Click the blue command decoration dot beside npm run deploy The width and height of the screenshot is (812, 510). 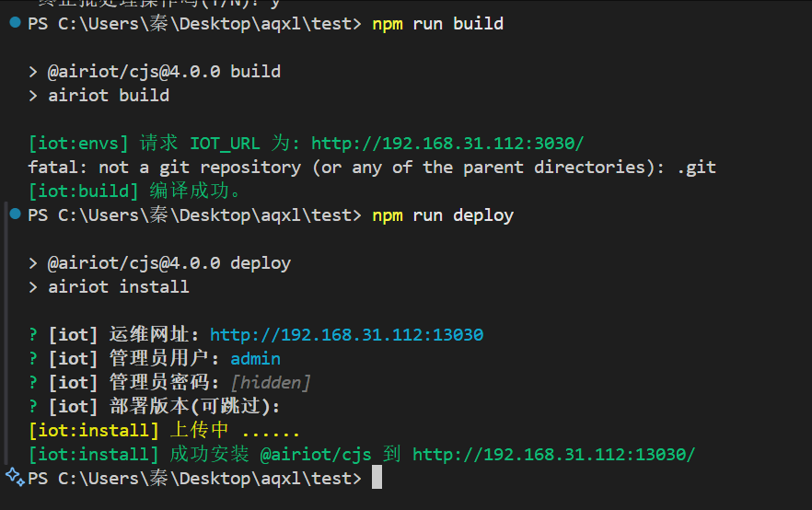[15, 214]
